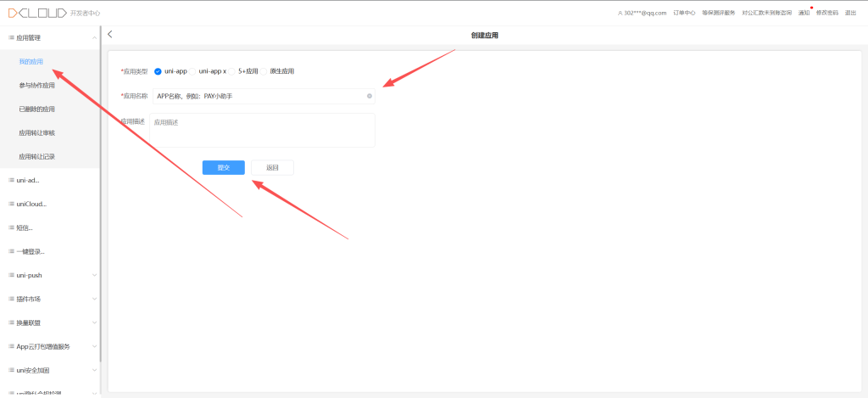Log out via 退出
The width and height of the screenshot is (868, 398).
(850, 14)
